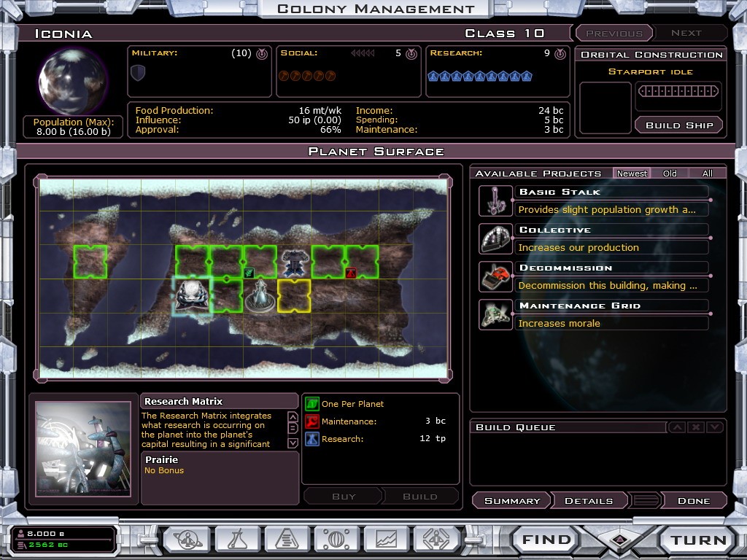Toggle the Social focus target button
The image size is (747, 560).
(x=411, y=54)
